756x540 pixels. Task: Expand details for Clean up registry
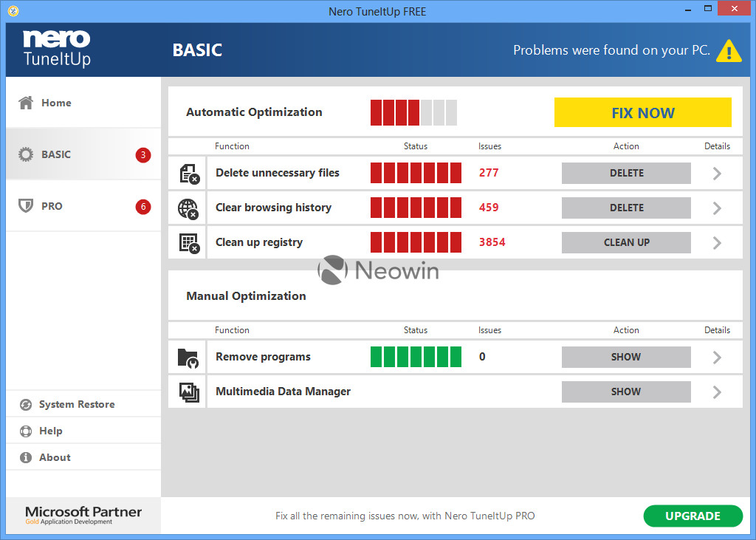pos(717,243)
